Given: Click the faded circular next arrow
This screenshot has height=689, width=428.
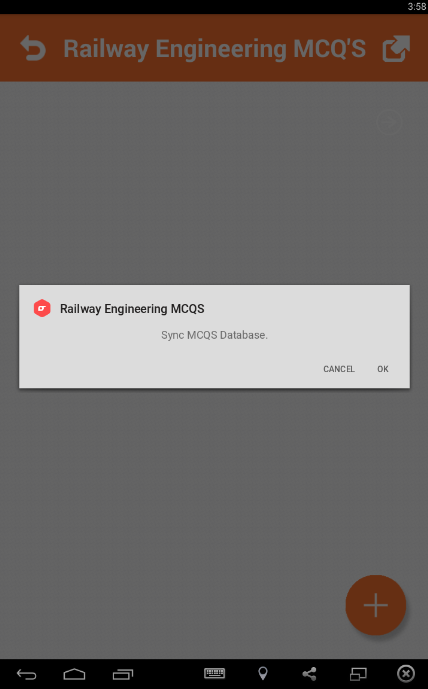Looking at the screenshot, I should pyautogui.click(x=389, y=122).
